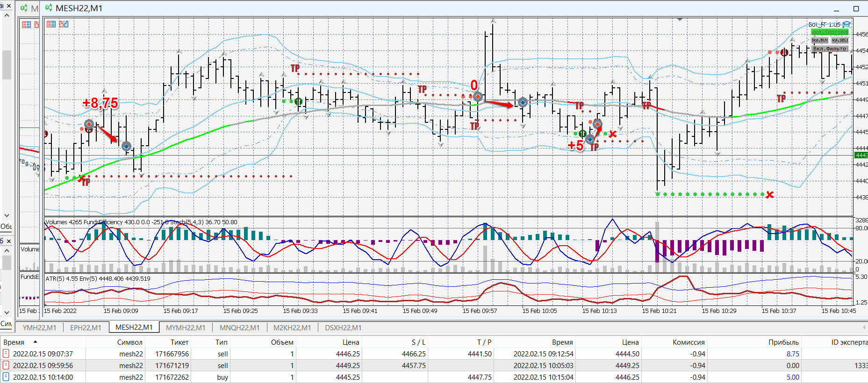Click the Volumes 4265 indicator label

[x=64, y=222]
